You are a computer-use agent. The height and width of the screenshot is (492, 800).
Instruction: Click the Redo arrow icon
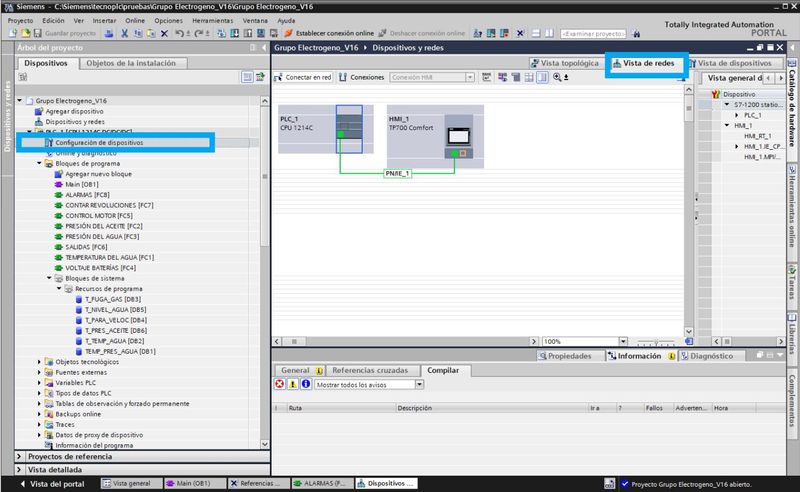pyautogui.click(x=198, y=33)
